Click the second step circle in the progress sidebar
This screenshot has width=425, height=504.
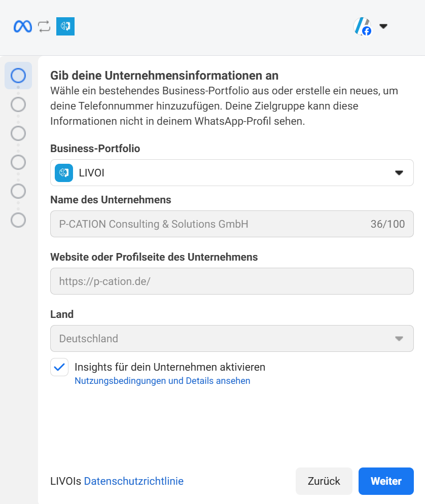pyautogui.click(x=18, y=104)
